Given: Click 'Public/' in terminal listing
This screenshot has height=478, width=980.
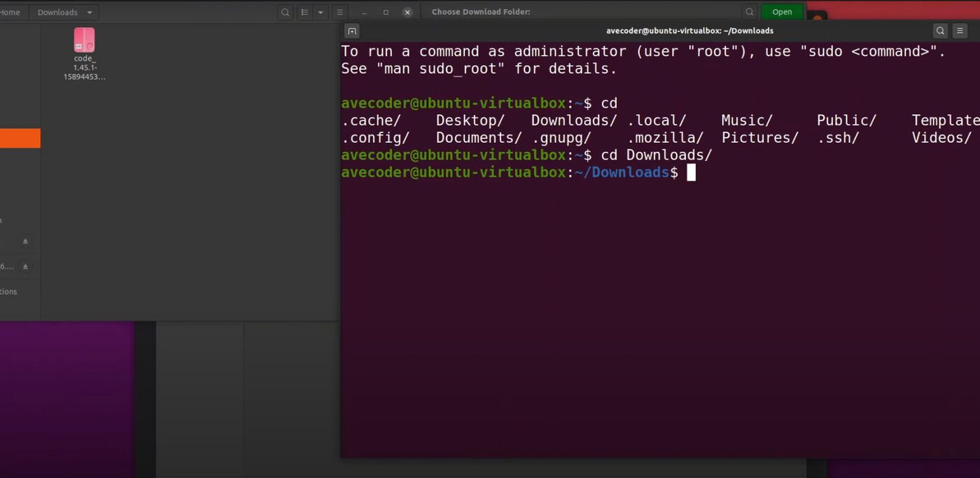Looking at the screenshot, I should click(846, 120).
